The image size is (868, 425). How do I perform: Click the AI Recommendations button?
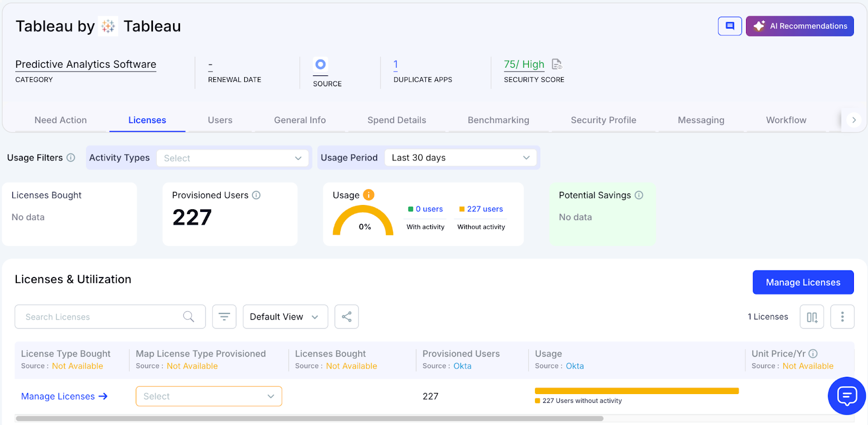coord(800,26)
